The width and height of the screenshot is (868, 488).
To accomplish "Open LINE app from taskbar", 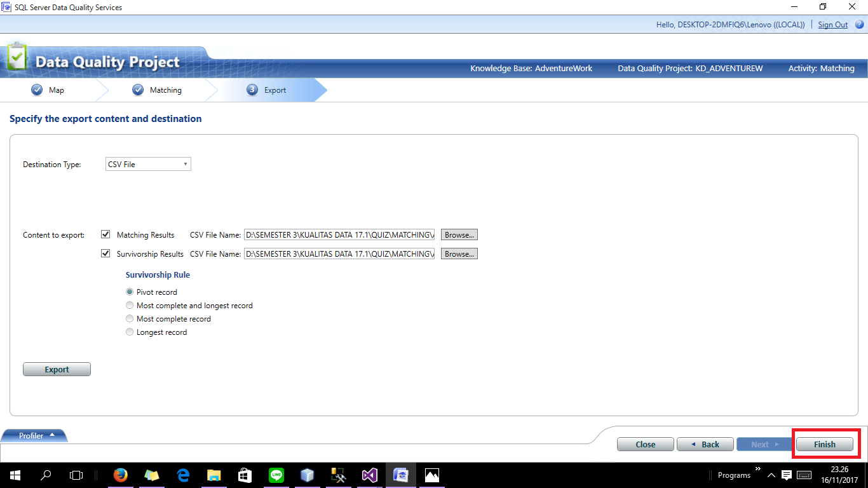I will pos(276,475).
